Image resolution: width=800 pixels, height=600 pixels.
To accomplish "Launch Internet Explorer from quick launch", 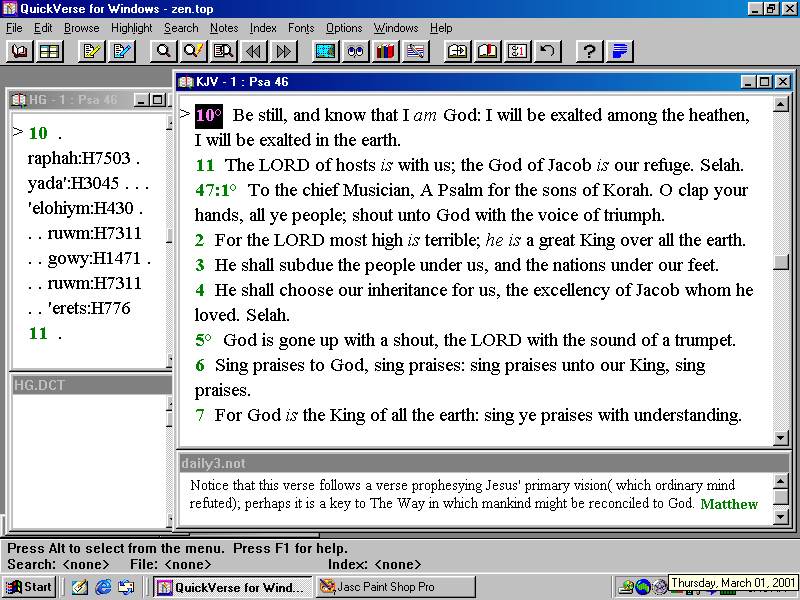I will click(x=103, y=587).
